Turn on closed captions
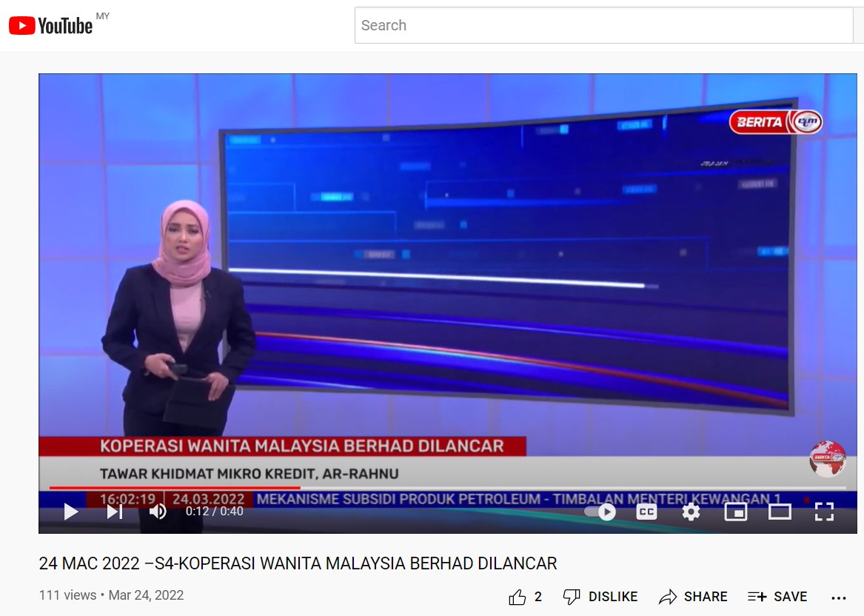Viewport: 864px width, 616px height. coord(646,512)
